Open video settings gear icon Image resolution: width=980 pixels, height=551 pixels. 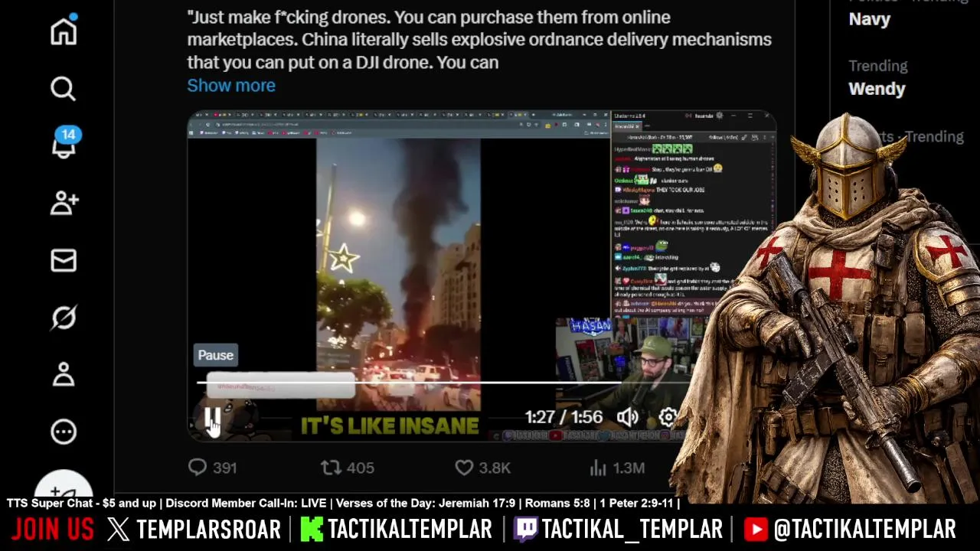coord(668,417)
